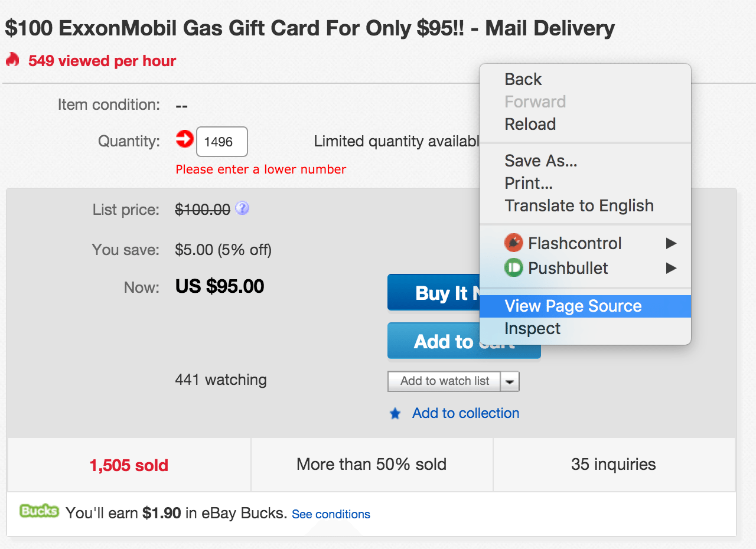Click the blue star collection icon
Viewport: 756px width, 549px height.
(x=395, y=414)
